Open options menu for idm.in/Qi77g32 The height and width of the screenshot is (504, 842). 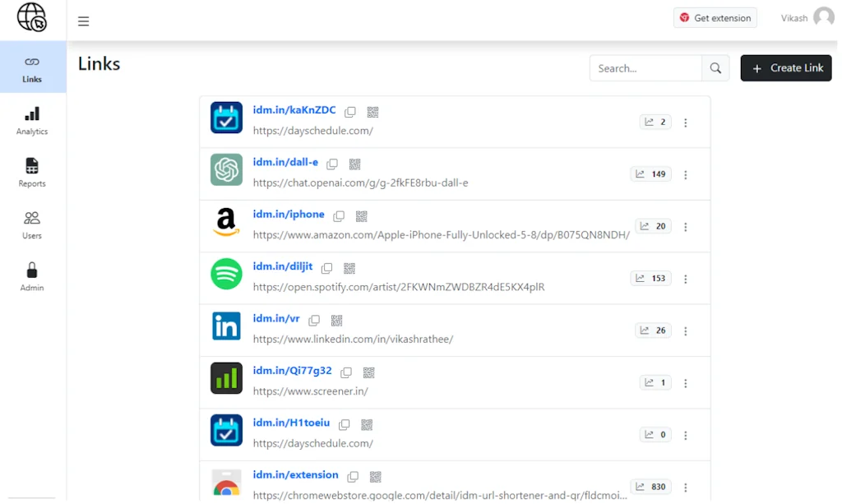(687, 382)
